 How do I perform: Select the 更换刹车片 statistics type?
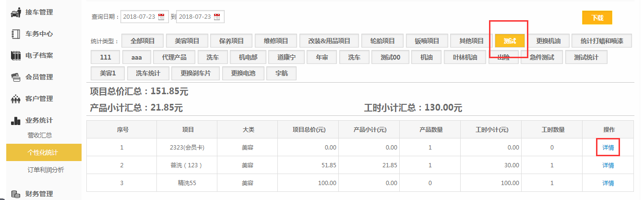[199, 74]
